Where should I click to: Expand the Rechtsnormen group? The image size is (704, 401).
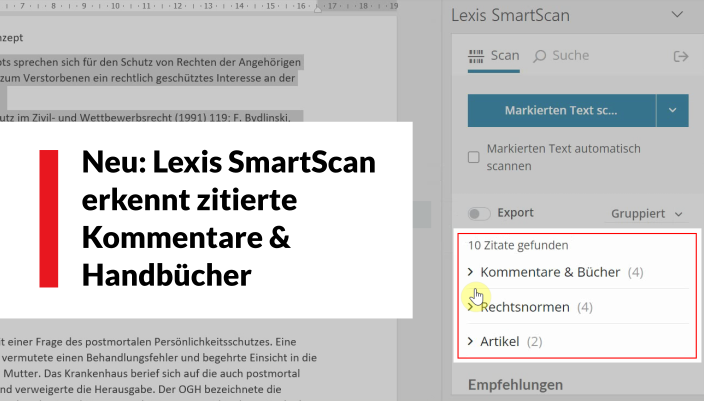530,307
